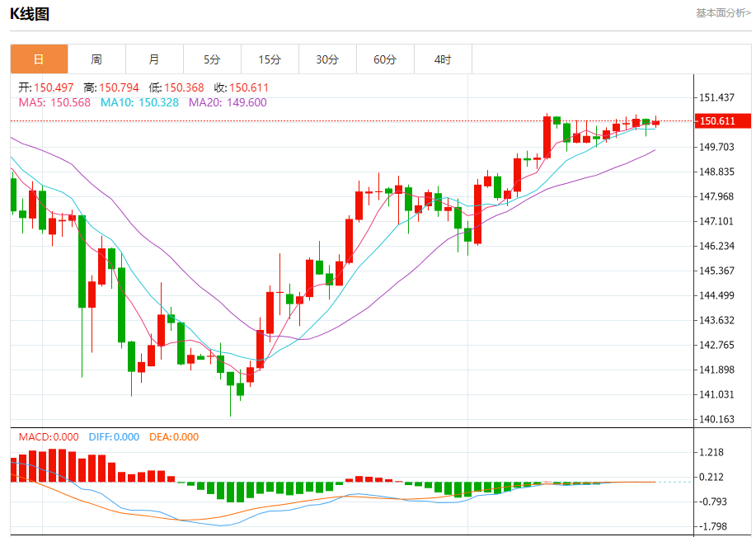Click the red 150.611 current price tag

click(722, 120)
